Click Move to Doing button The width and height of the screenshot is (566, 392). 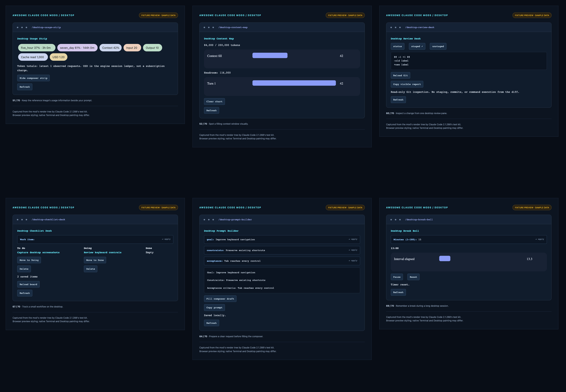[x=29, y=260]
